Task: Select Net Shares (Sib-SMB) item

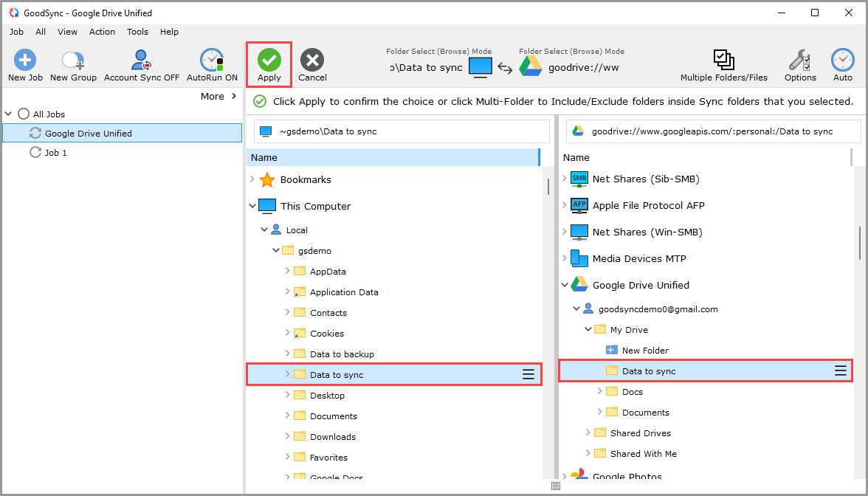Action: tap(645, 179)
